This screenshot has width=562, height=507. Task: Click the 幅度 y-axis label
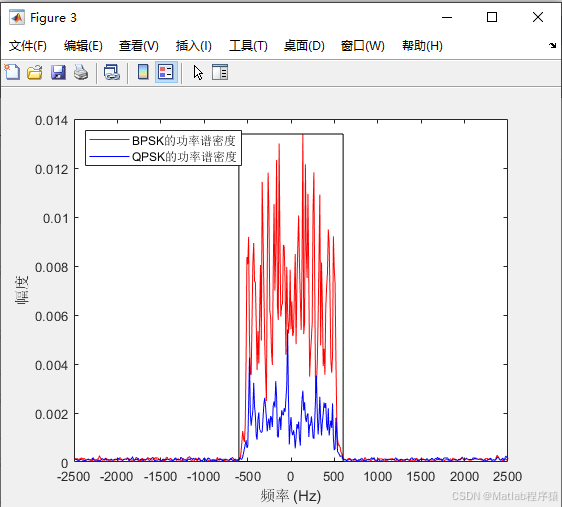coord(22,290)
